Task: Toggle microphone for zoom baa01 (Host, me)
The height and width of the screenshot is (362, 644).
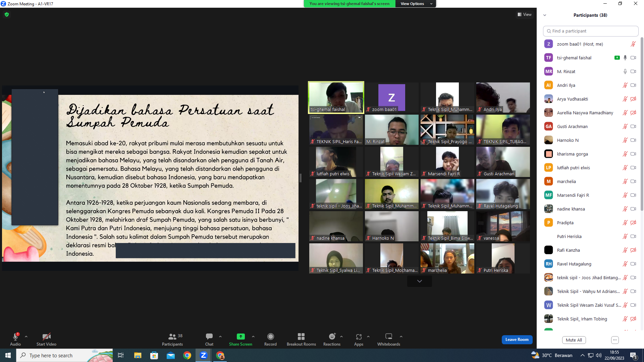Action: (x=633, y=44)
